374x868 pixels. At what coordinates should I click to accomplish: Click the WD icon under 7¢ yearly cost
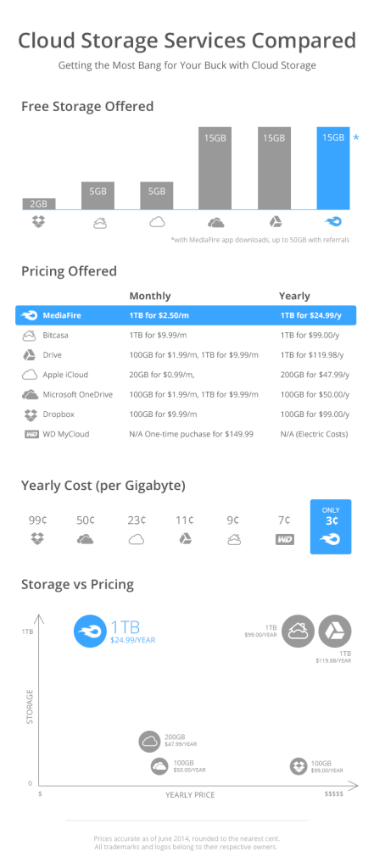pos(285,539)
